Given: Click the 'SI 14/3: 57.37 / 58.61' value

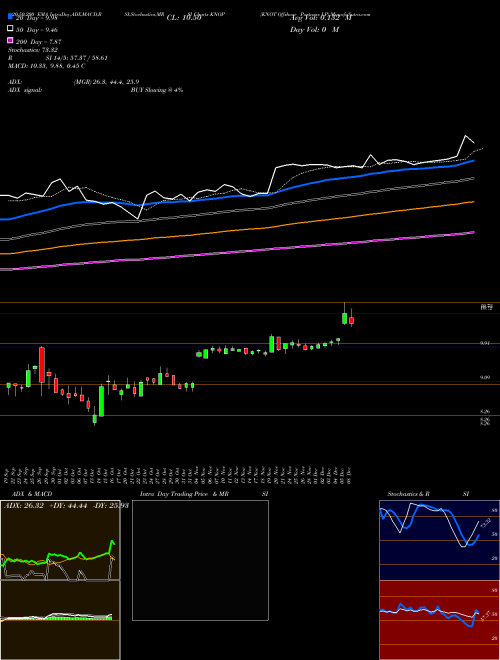Looking at the screenshot, I should pos(77,58).
